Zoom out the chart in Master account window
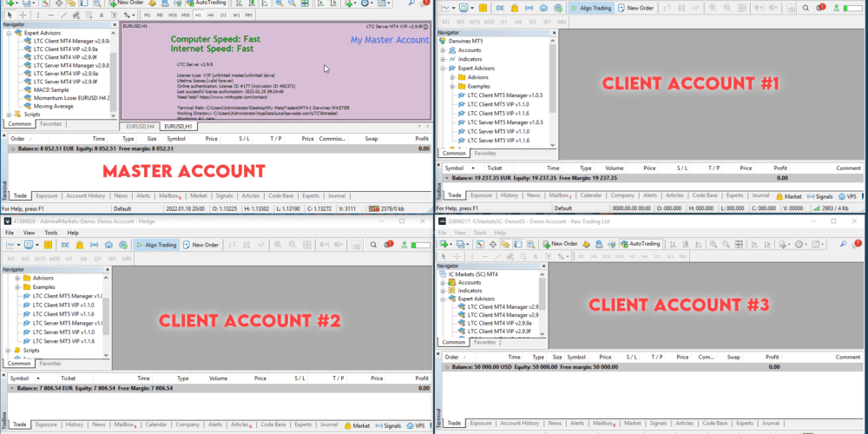868x434 pixels. coord(291,3)
